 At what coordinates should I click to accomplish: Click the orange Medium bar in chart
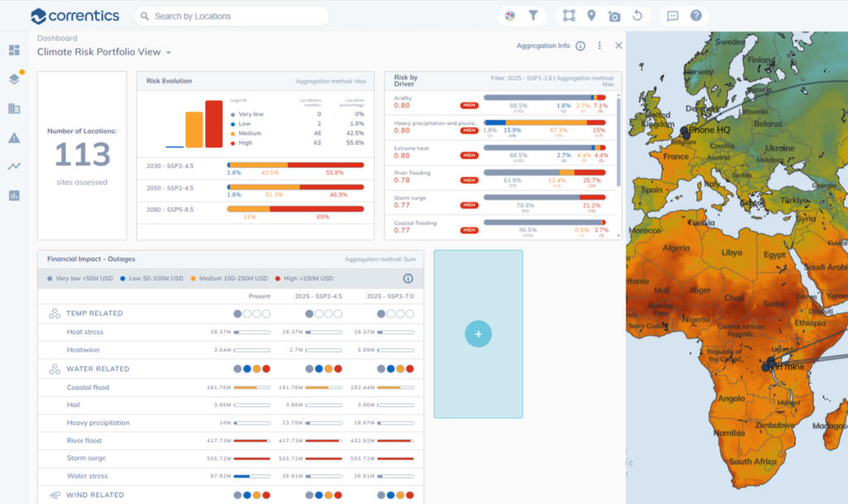tap(194, 130)
